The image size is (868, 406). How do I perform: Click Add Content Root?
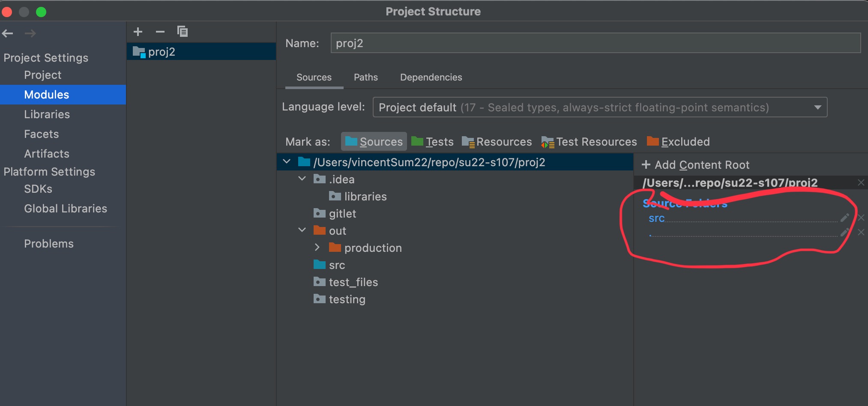[x=695, y=165]
